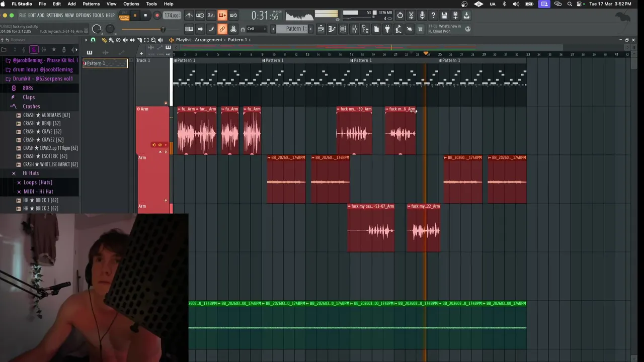Click the fuck my..-59_Arm audio clip

[x=354, y=130]
